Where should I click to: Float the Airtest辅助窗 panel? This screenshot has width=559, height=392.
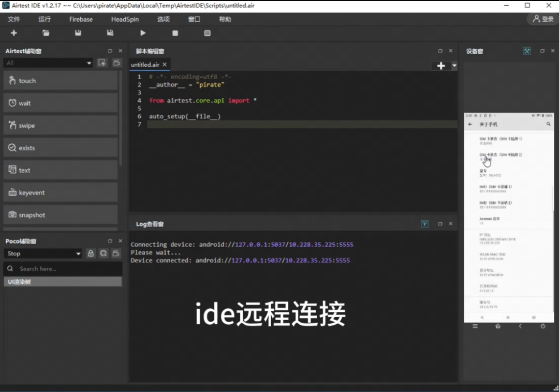(110, 51)
